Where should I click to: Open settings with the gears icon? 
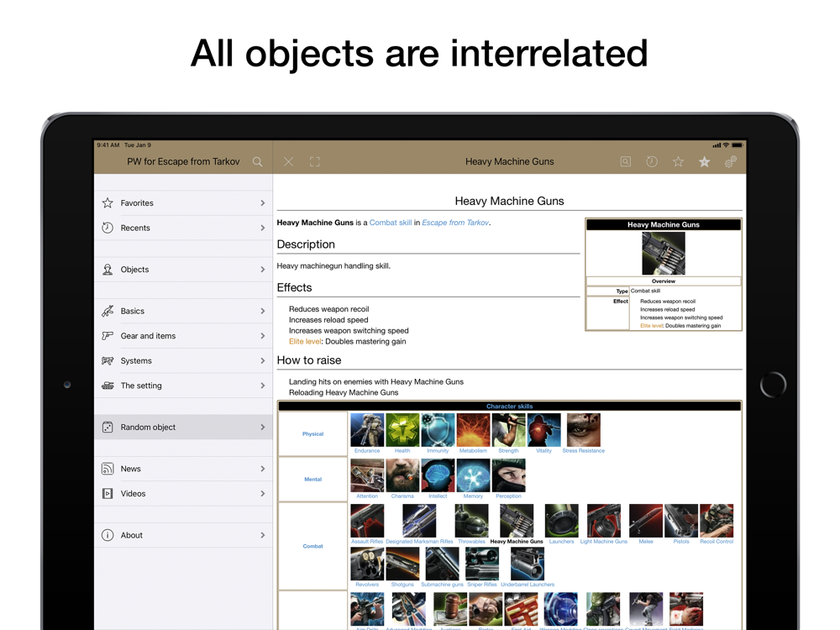point(730,161)
